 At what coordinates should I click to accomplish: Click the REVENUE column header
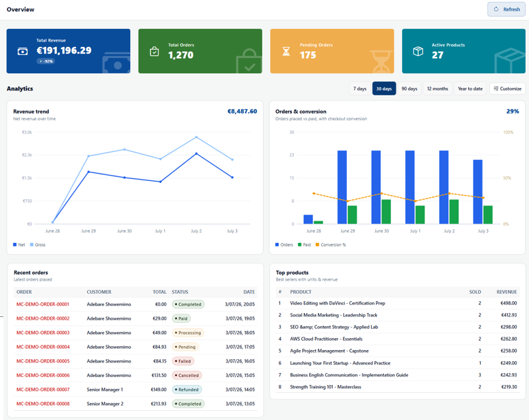(x=507, y=292)
